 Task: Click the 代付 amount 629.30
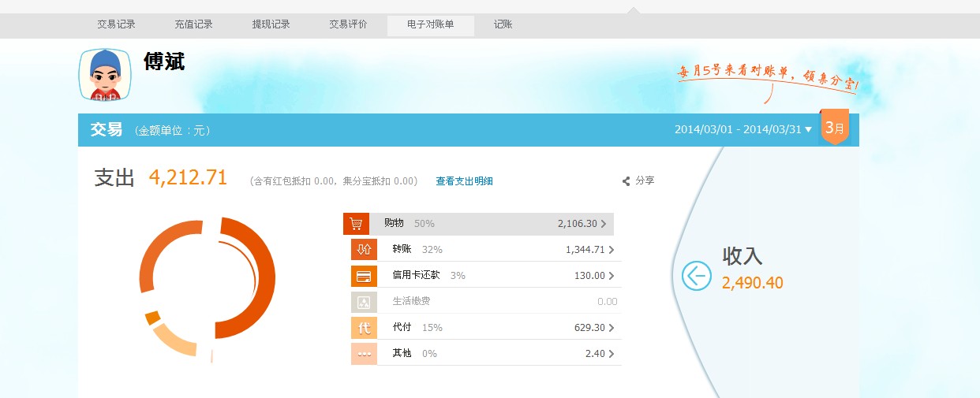pyautogui.click(x=590, y=328)
